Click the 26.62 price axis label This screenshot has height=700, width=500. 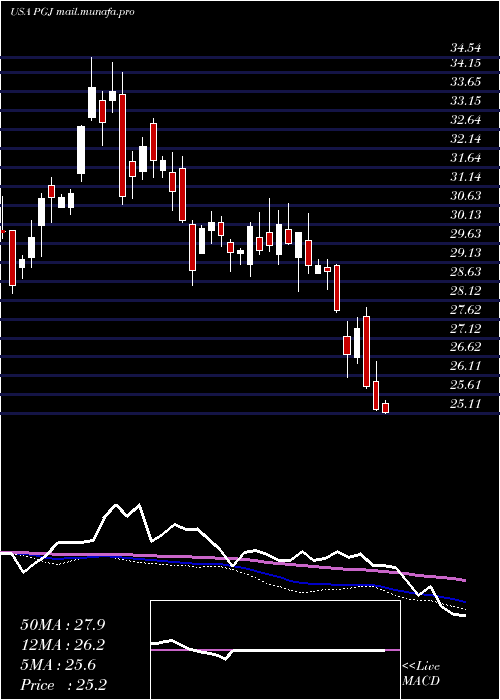pyautogui.click(x=465, y=346)
